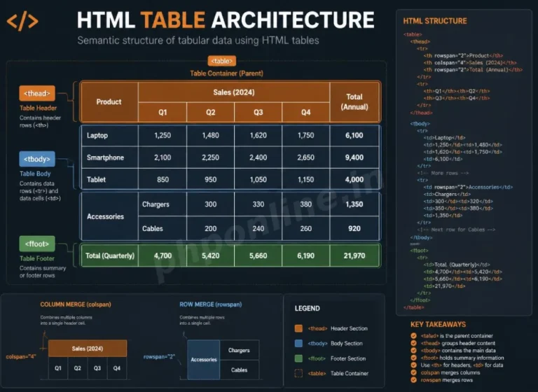Image resolution: width=538 pixels, height=392 pixels.
Task: Click the 4,000 total cell
Action: click(354, 179)
